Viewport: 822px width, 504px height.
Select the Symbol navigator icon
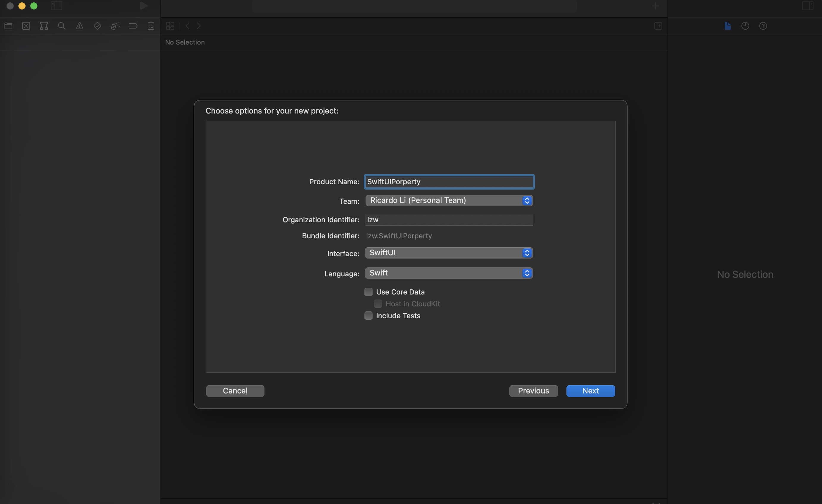(x=44, y=26)
